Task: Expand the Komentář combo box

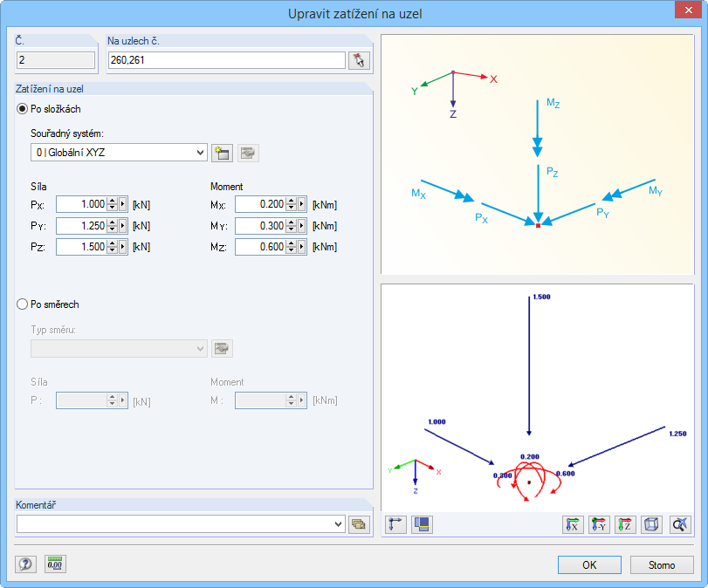Action: coord(338,524)
